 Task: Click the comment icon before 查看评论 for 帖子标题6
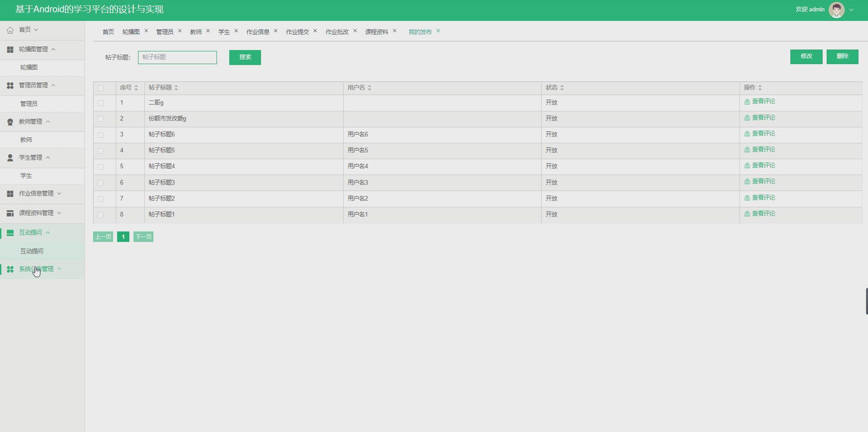point(746,133)
